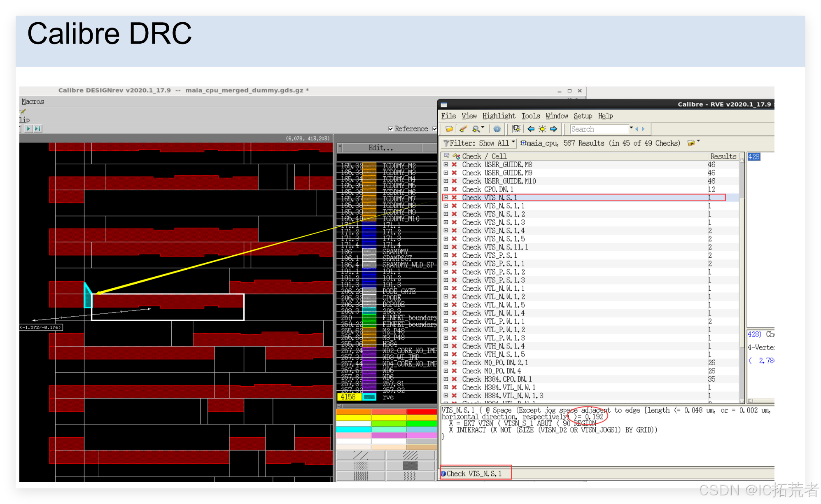This screenshot has height=504, width=821.
Task: Open the Tools menu
Action: point(530,116)
